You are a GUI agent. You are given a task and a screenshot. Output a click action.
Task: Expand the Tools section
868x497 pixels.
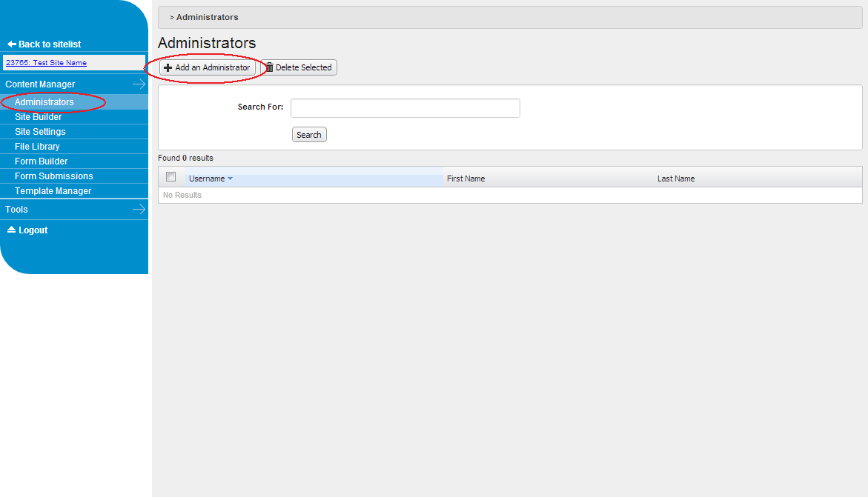16,210
